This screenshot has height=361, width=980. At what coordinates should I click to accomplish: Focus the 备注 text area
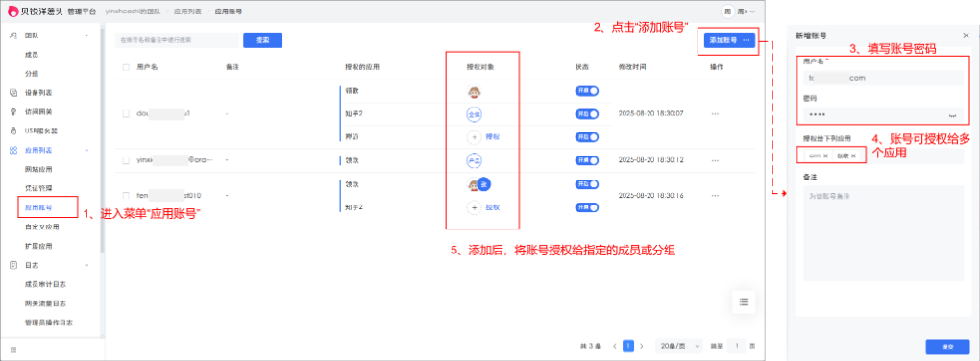(x=884, y=233)
